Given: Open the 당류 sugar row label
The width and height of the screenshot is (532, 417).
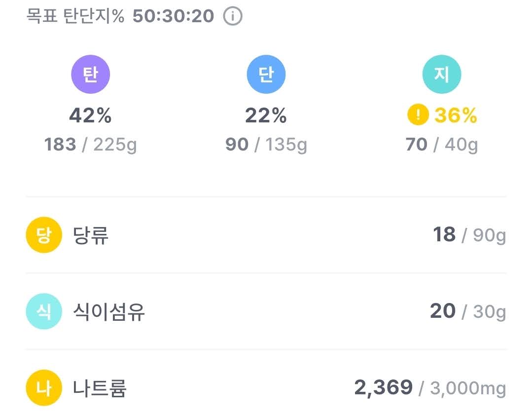Looking at the screenshot, I should pyautogui.click(x=91, y=235).
